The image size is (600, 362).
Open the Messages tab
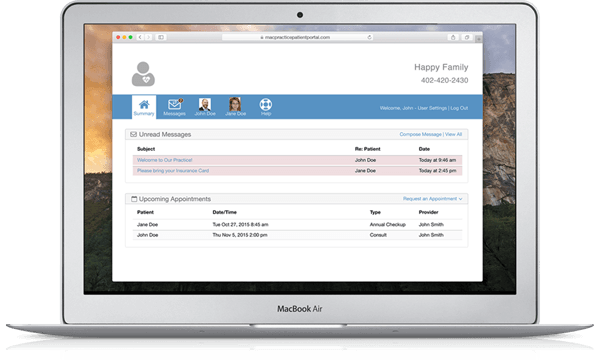pos(174,107)
